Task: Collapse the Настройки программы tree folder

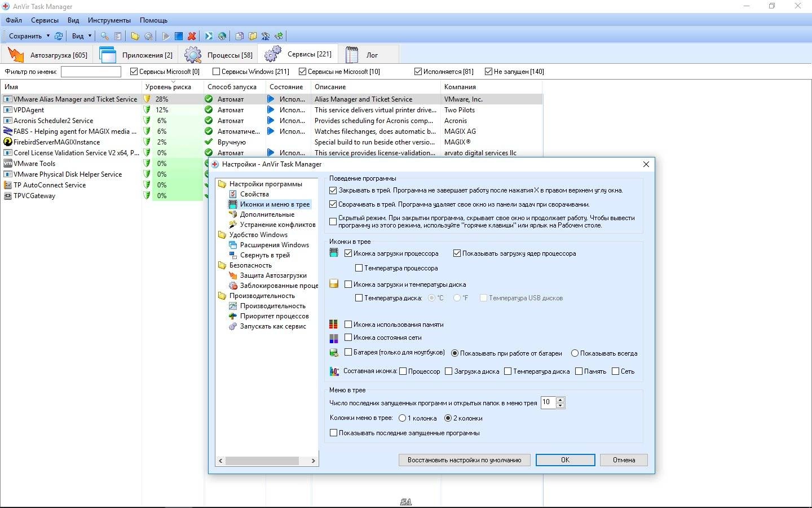Action: click(x=222, y=183)
